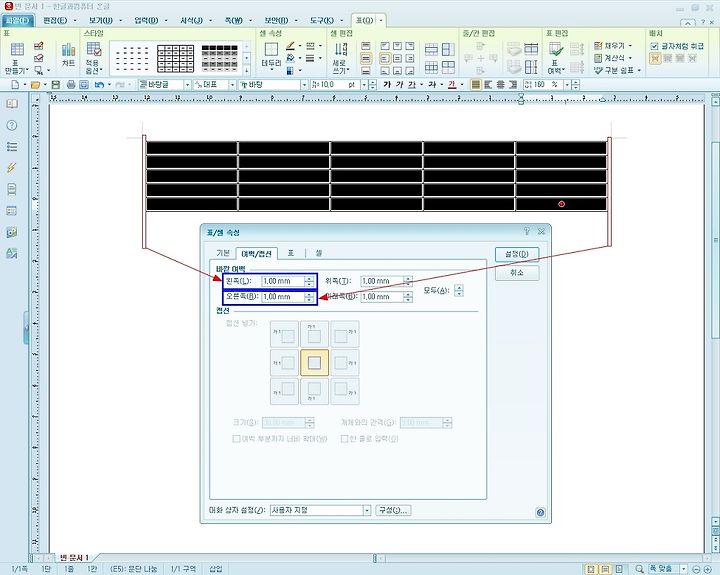Open the red font color 가 swatch
This screenshot has height=575, width=720.
[x=452, y=85]
